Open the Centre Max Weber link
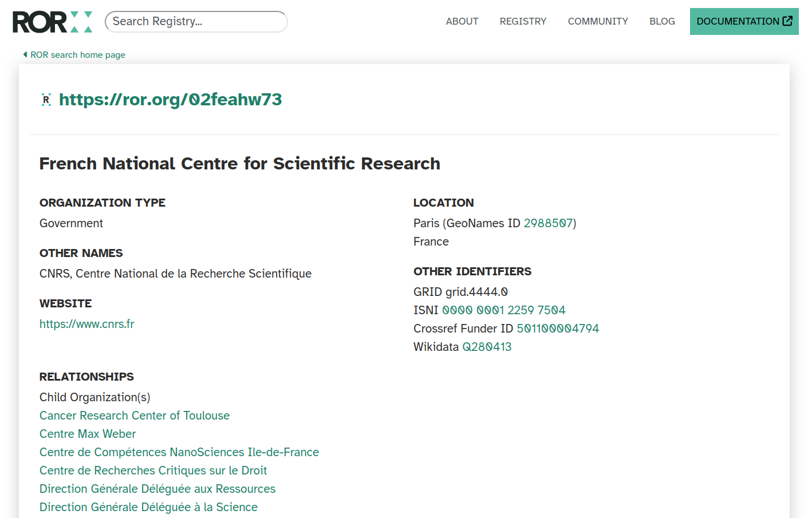 pyautogui.click(x=88, y=434)
